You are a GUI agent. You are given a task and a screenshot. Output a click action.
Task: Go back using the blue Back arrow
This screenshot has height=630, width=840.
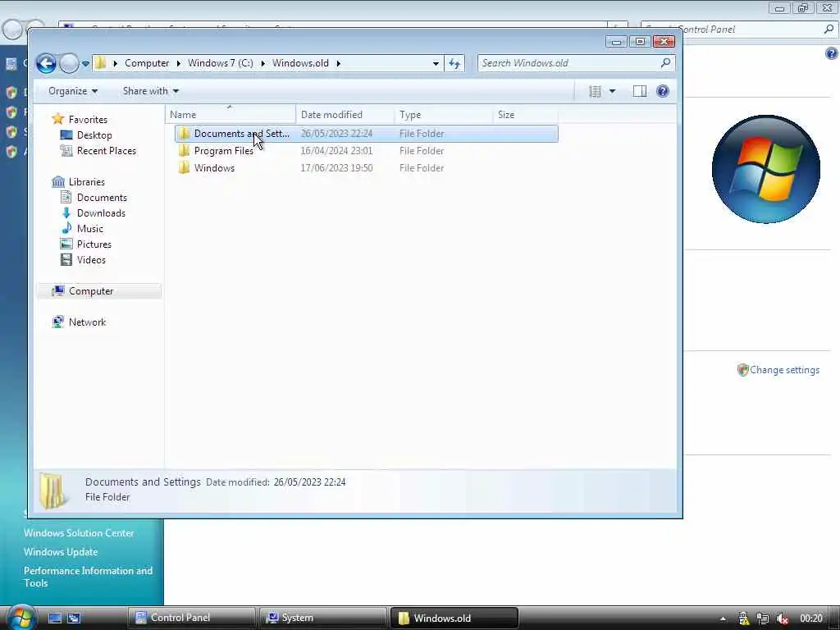point(47,63)
